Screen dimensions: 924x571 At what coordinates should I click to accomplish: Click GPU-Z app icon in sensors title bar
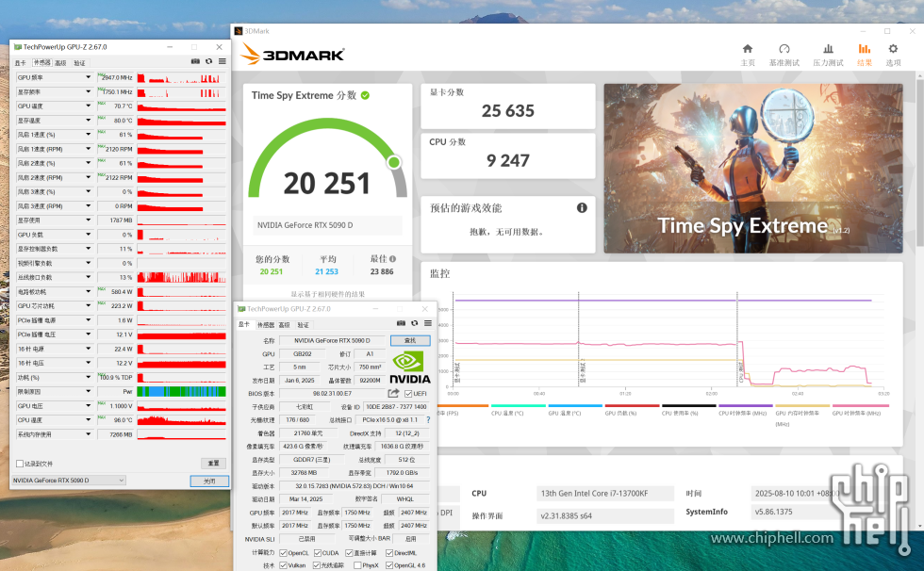pos(18,47)
